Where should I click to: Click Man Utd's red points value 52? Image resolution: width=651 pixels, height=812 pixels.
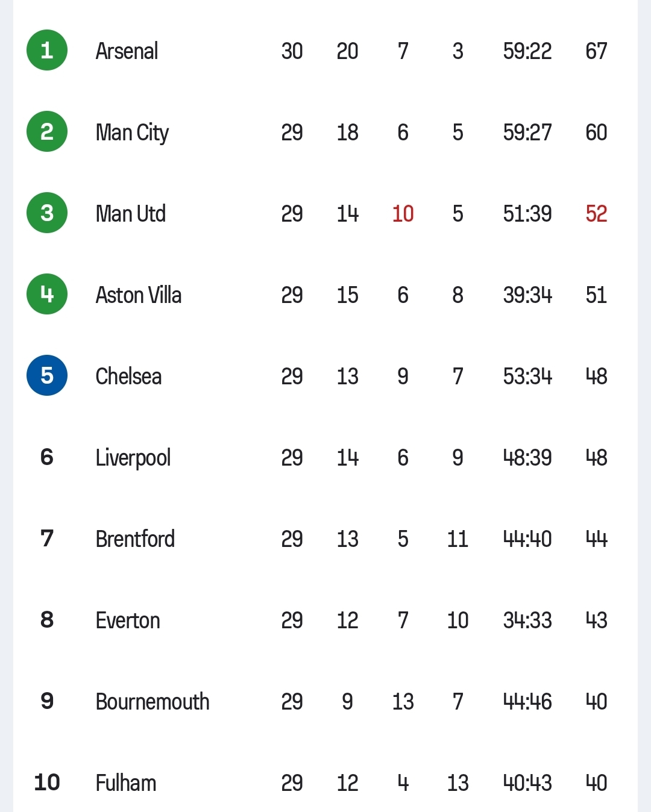596,214
